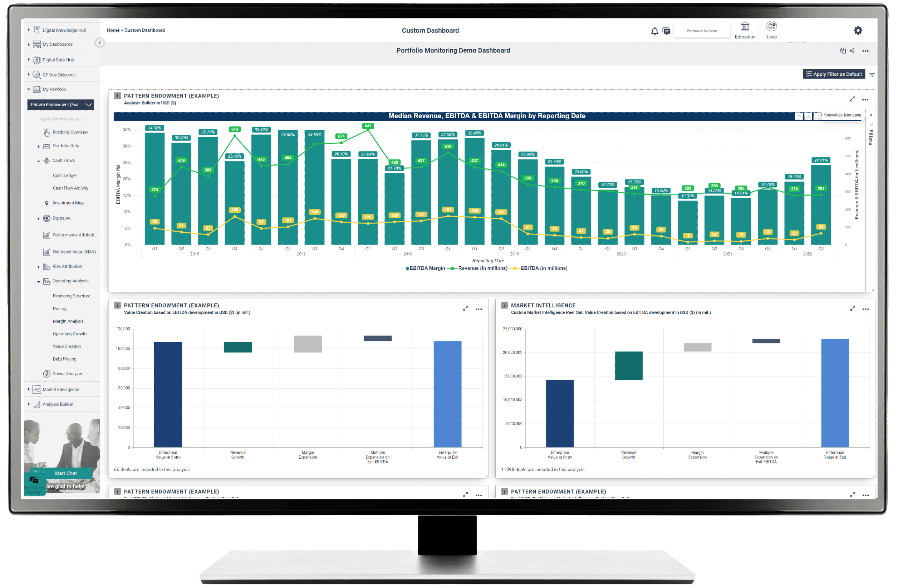Image resolution: width=898 pixels, height=588 pixels.
Task: Select Debt Pricing in sidebar
Action: [64, 359]
